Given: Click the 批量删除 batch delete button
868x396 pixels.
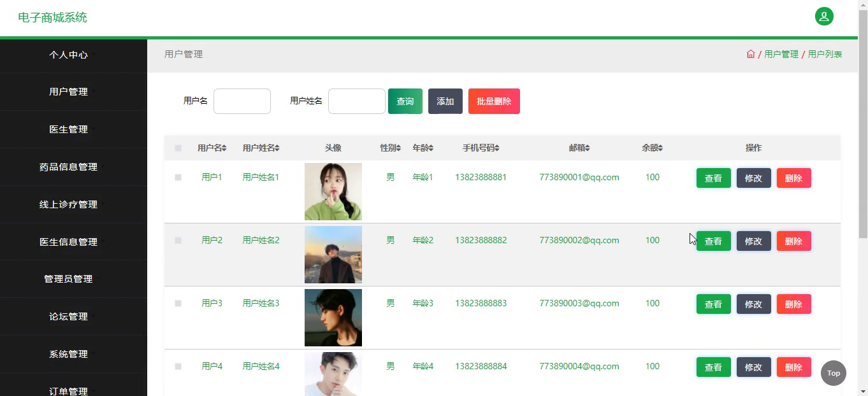Looking at the screenshot, I should (x=494, y=101).
